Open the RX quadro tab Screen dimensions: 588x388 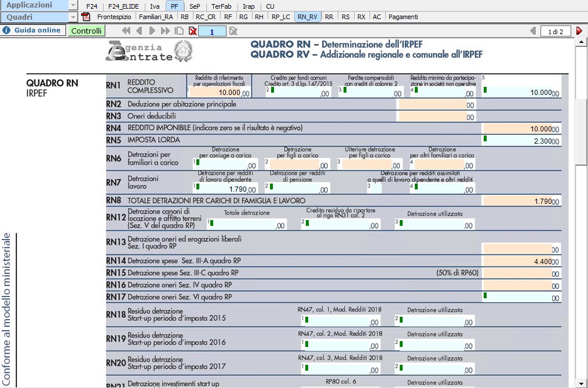pos(361,17)
